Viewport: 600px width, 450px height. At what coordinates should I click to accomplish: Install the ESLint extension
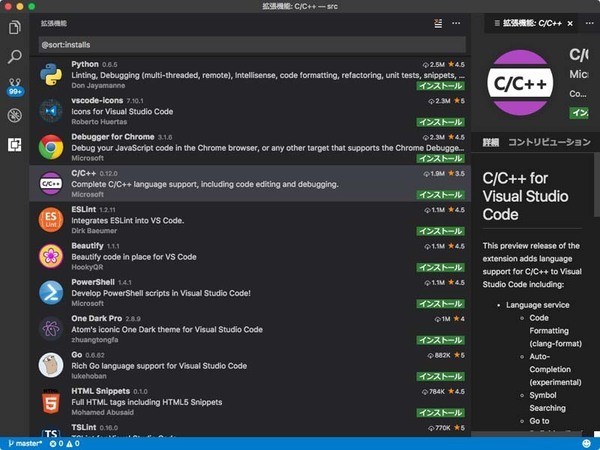tap(440, 232)
